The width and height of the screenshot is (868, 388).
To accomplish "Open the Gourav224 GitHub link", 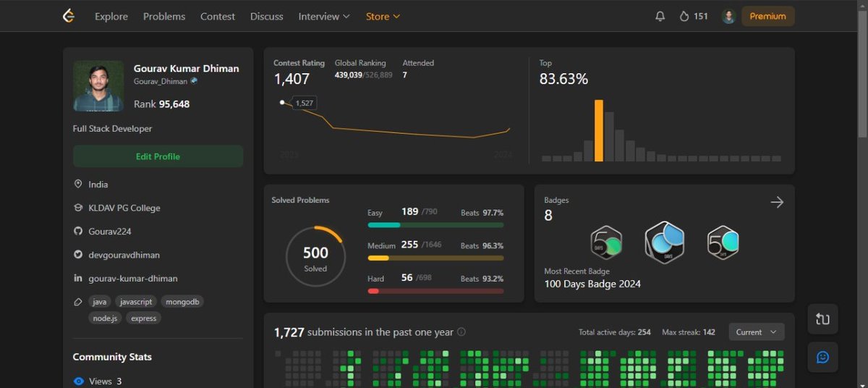I will click(110, 232).
